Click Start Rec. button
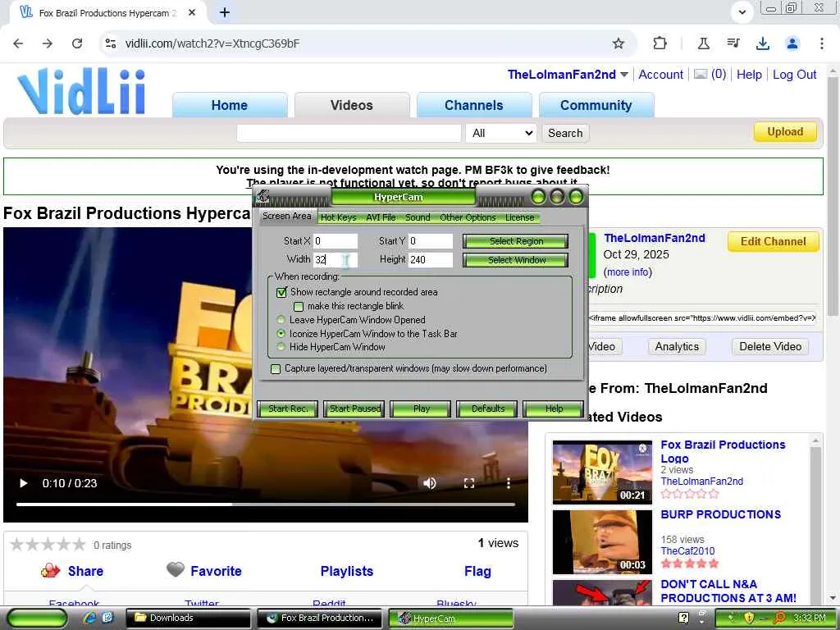 tap(288, 409)
